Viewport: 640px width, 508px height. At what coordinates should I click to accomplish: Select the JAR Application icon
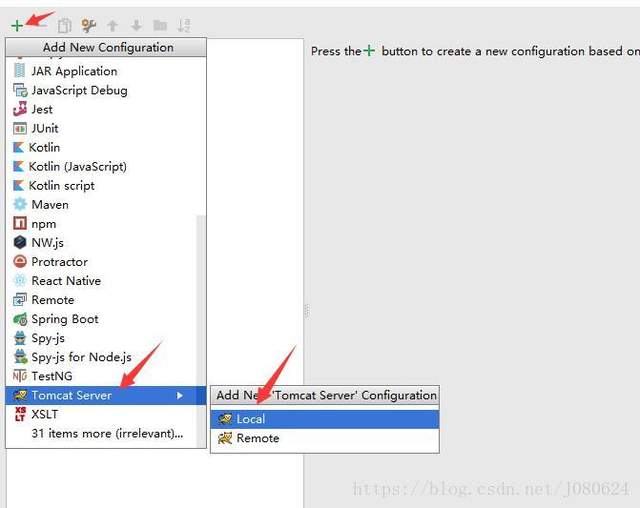[19, 71]
